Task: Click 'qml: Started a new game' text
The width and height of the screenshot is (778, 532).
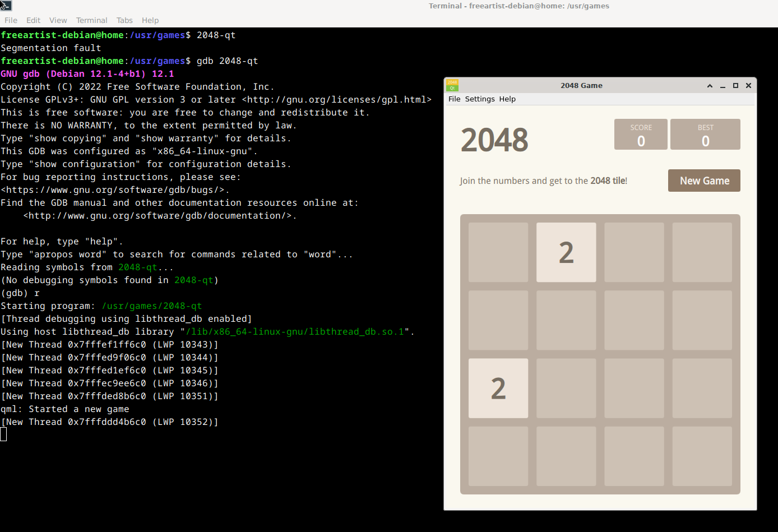Action: click(65, 409)
